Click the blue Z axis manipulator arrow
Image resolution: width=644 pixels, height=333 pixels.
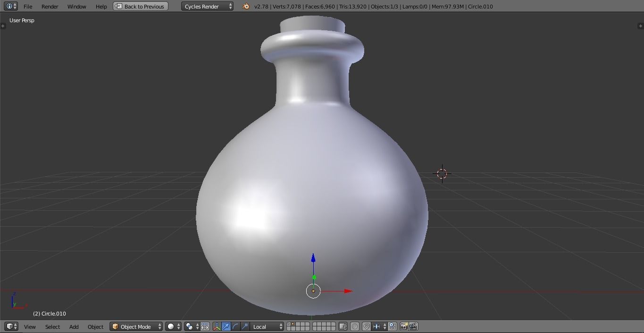pos(313,258)
